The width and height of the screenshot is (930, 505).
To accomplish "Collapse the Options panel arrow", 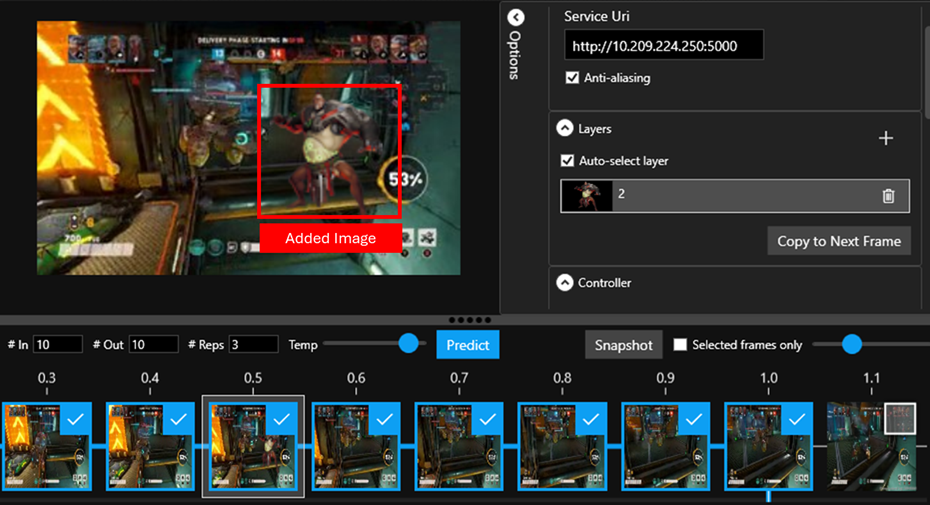I will pos(515,18).
